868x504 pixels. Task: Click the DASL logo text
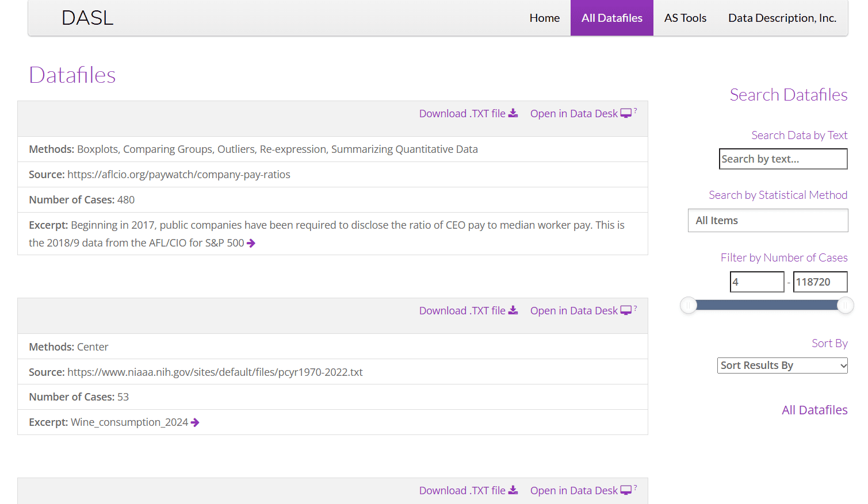tap(87, 18)
